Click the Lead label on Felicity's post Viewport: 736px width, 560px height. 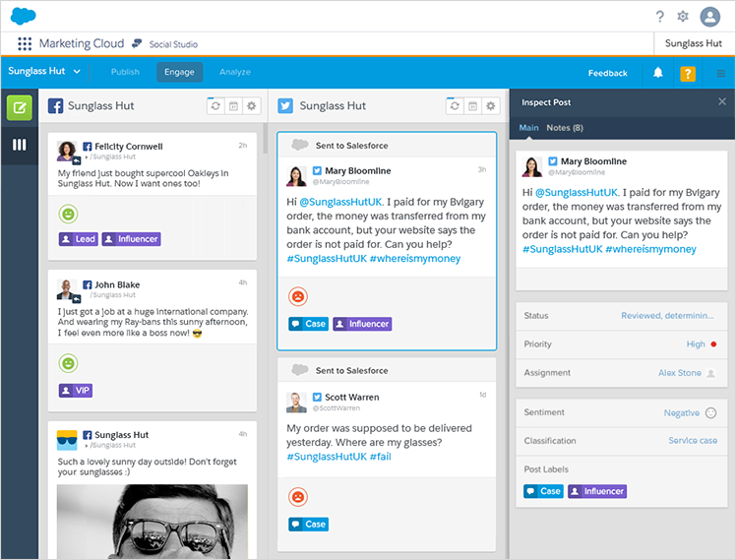coord(79,239)
